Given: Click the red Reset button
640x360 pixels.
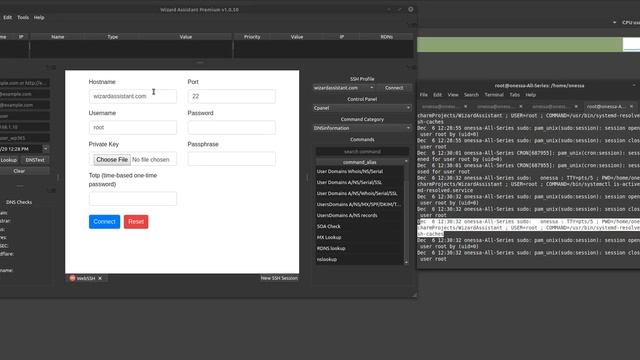Looking at the screenshot, I should (136, 222).
